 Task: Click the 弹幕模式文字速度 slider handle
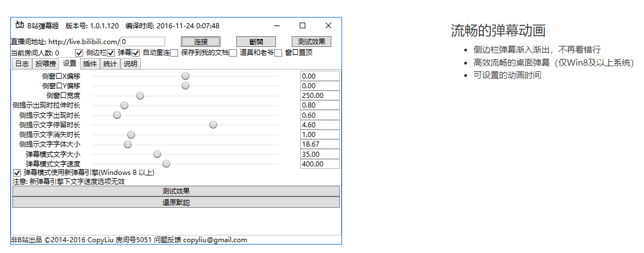tap(166, 164)
